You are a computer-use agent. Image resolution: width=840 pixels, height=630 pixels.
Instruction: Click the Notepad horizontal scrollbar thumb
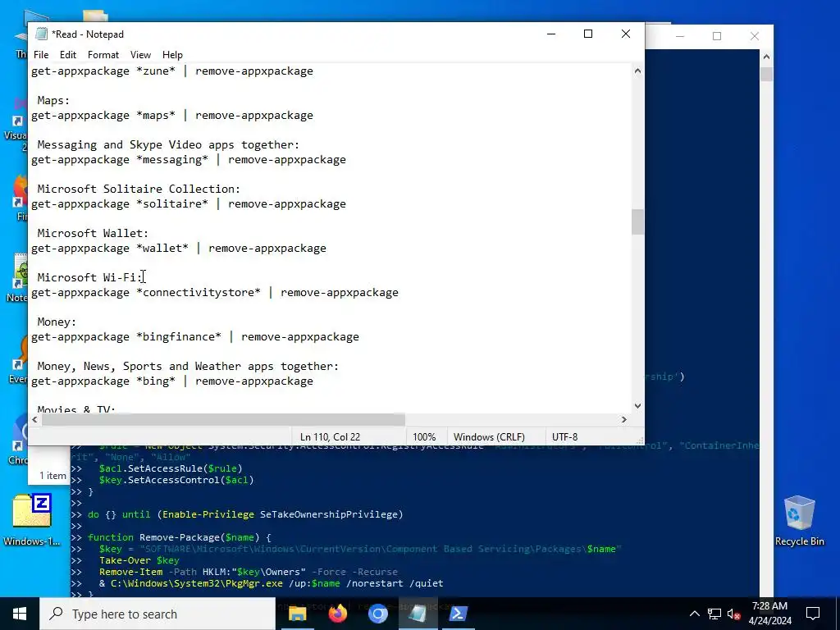click(223, 419)
